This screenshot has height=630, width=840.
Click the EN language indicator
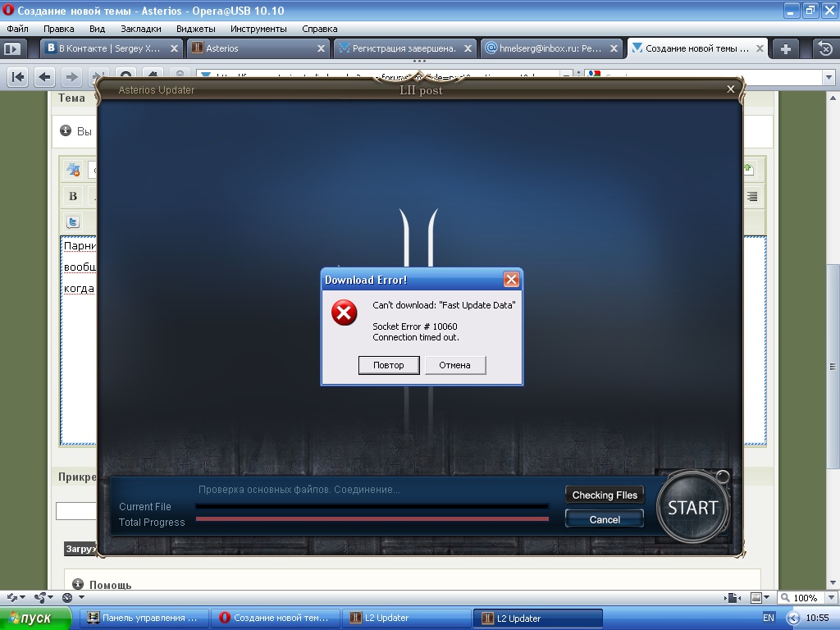coord(768,618)
